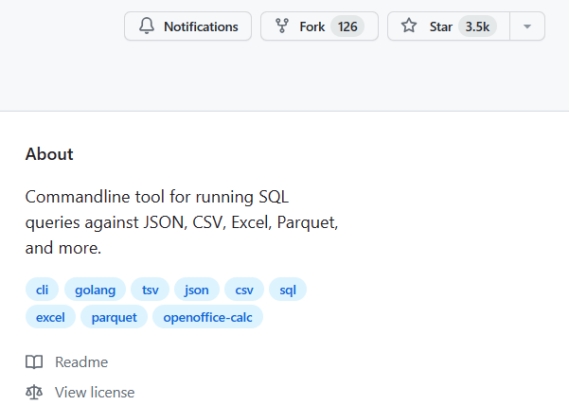The height and width of the screenshot is (406, 570).
Task: Click the Readme book icon
Action: [x=34, y=362]
